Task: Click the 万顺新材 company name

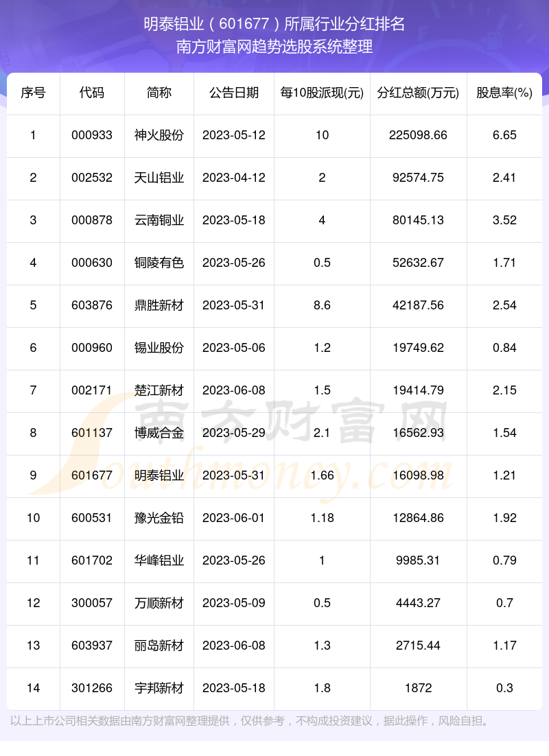Action: tap(159, 603)
